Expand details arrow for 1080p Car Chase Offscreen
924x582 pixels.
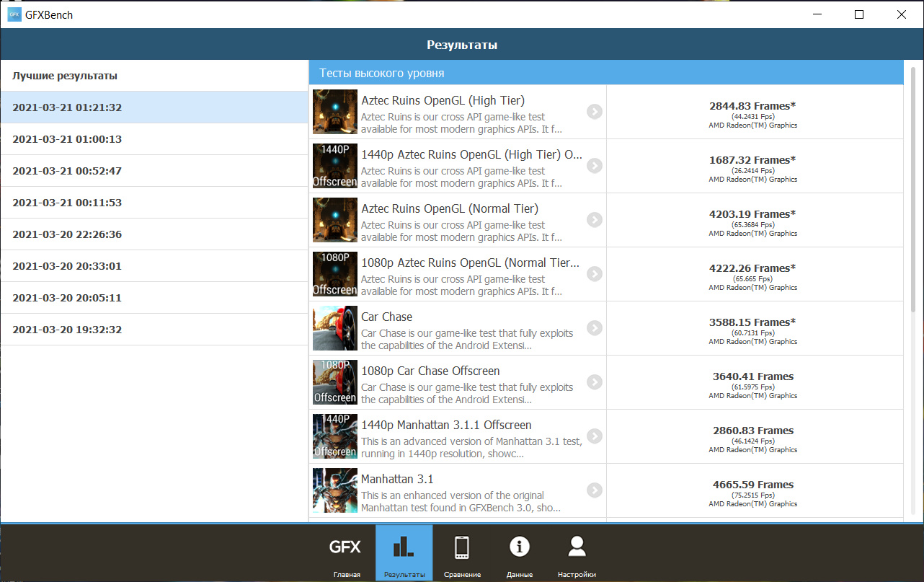point(594,382)
